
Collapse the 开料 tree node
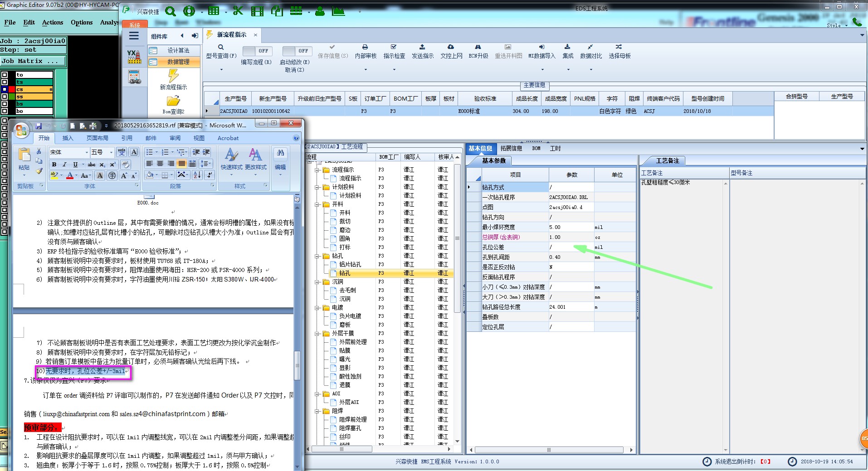pyautogui.click(x=317, y=204)
